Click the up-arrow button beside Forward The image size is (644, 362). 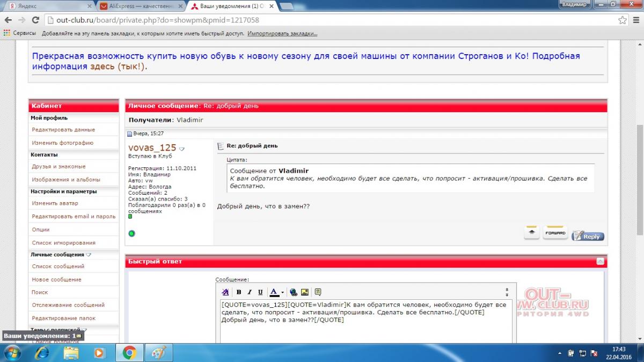532,233
